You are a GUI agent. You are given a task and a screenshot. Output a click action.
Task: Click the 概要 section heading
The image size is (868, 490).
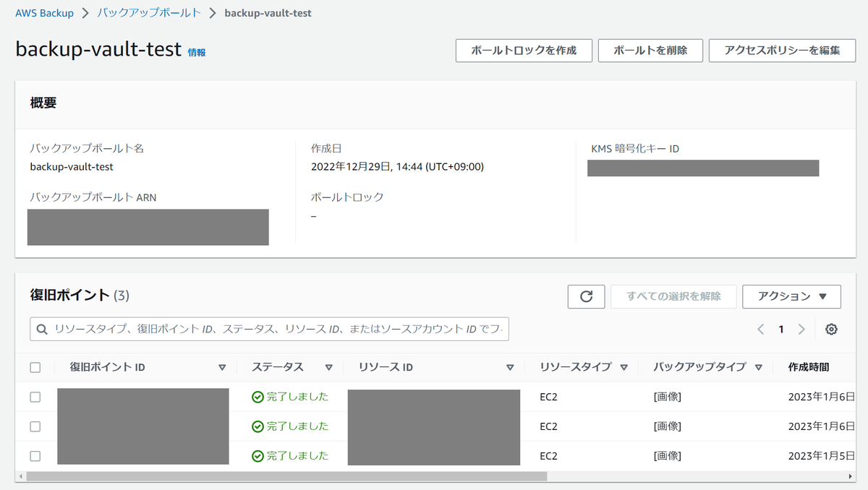tap(43, 103)
